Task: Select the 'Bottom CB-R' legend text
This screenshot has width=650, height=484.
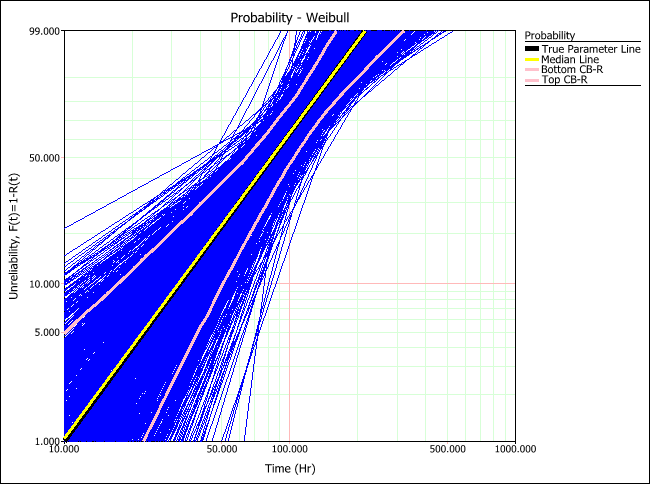Action: click(571, 69)
